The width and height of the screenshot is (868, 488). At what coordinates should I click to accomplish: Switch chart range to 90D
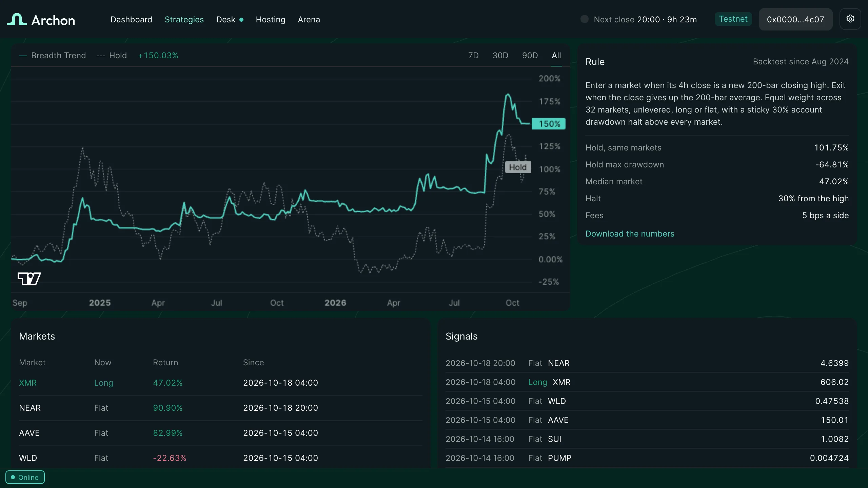pyautogui.click(x=530, y=55)
